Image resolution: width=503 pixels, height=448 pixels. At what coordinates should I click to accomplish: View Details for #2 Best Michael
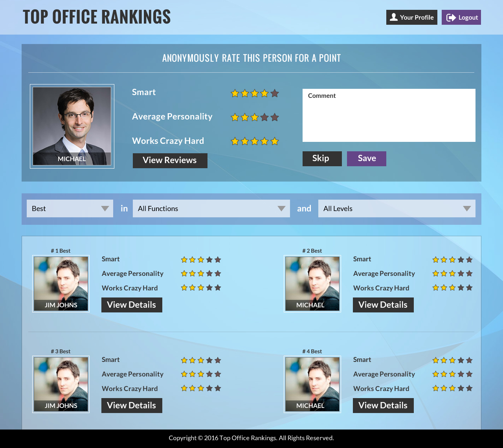click(383, 305)
